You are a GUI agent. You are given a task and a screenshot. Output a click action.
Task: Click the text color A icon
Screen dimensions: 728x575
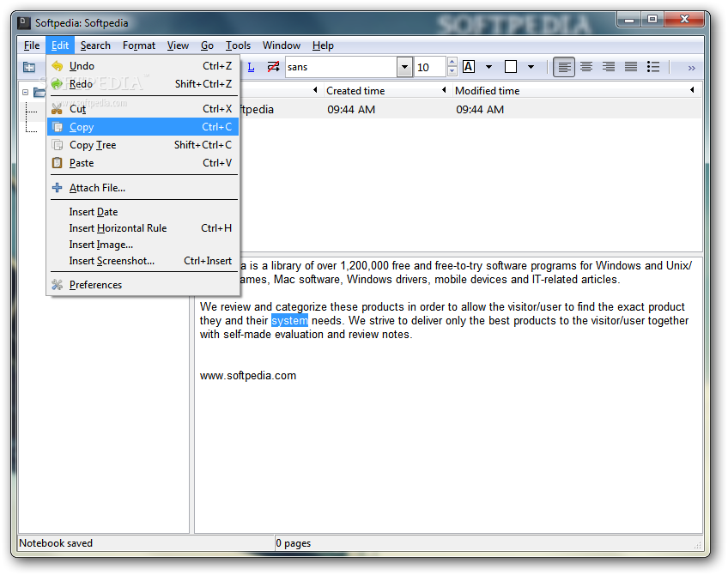pyautogui.click(x=469, y=67)
